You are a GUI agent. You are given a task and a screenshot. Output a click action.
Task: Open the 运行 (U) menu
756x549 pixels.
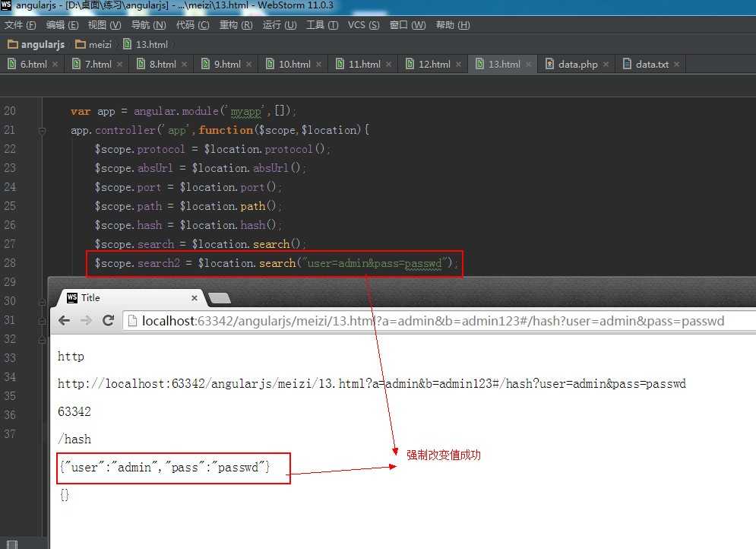tap(280, 25)
